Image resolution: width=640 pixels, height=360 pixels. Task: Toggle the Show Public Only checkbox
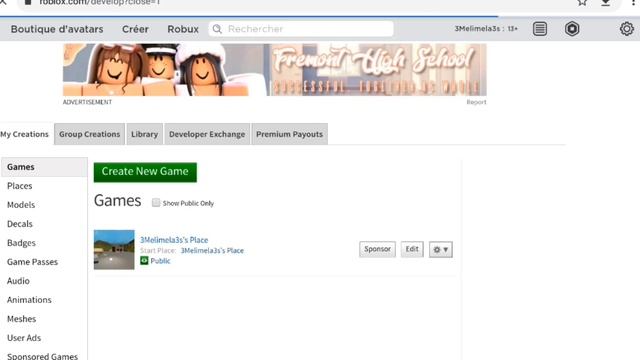click(x=156, y=202)
